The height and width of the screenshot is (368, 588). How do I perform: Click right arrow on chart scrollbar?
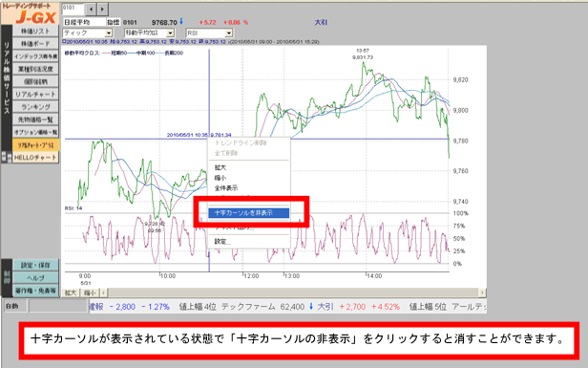pos(482,292)
